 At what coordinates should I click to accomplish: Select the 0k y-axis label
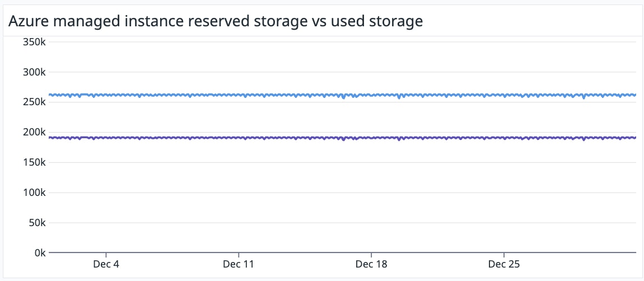pyautogui.click(x=39, y=253)
